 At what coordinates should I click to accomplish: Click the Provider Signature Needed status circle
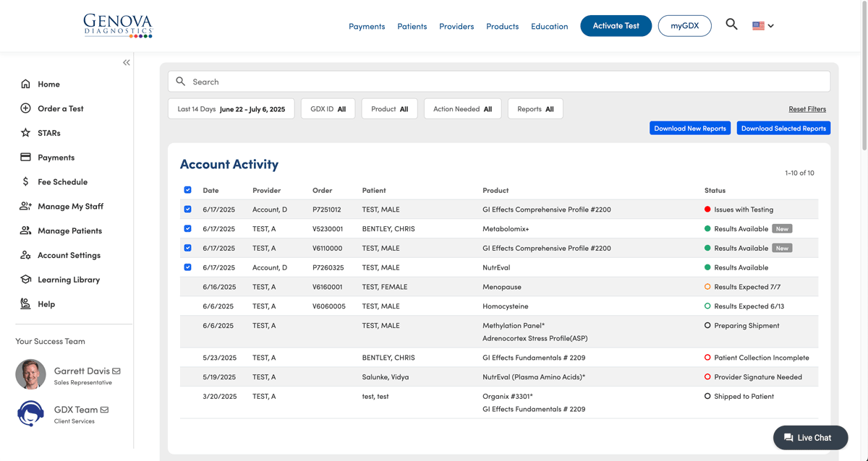pos(707,377)
